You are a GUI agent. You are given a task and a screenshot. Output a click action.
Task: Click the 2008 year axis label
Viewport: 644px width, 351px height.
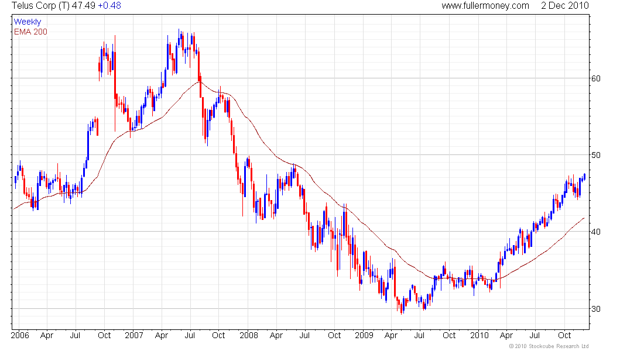pos(249,335)
